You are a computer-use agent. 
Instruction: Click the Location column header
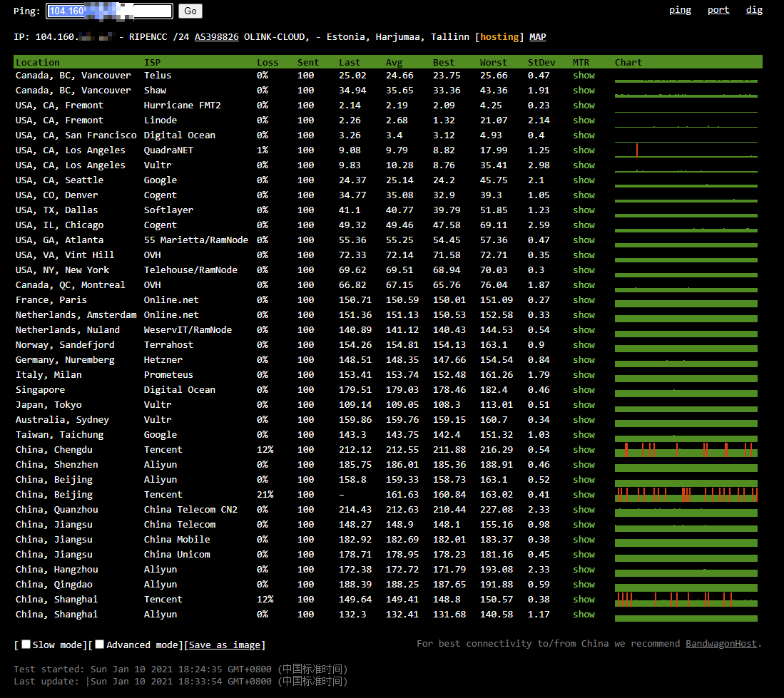tap(38, 63)
